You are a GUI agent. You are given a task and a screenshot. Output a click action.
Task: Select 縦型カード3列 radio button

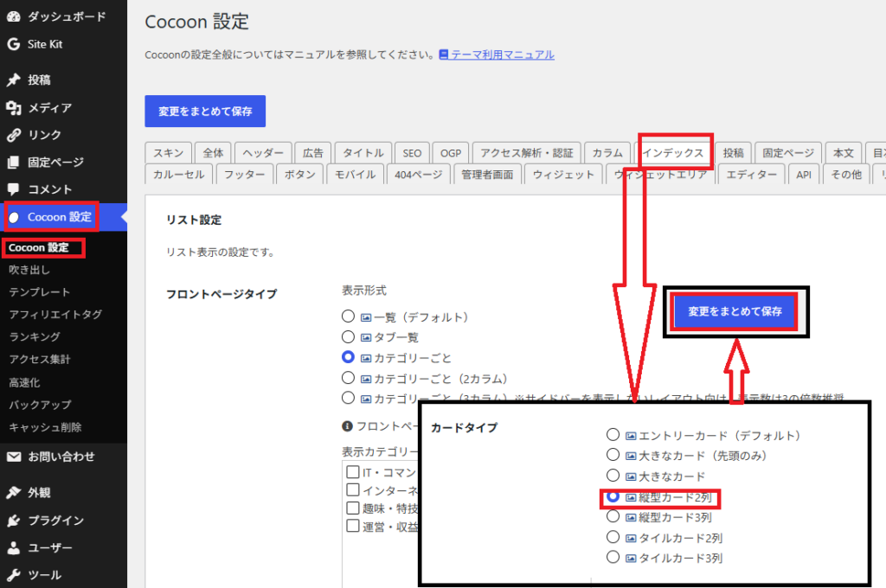[x=613, y=516]
